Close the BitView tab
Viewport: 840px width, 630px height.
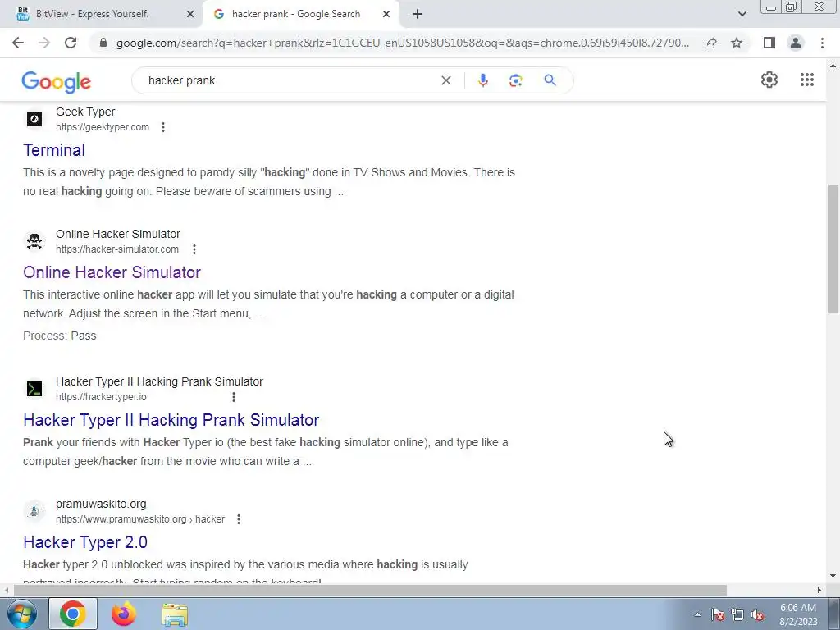click(x=190, y=15)
